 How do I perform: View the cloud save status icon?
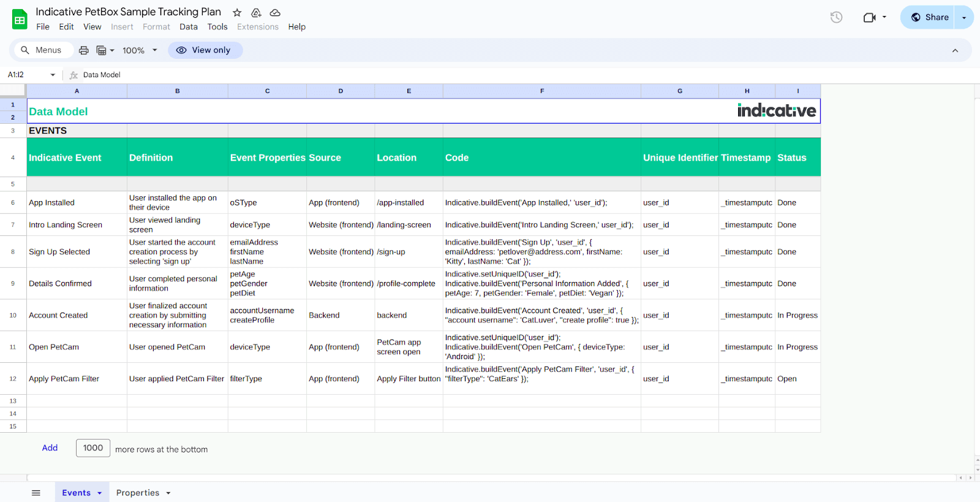pos(275,12)
